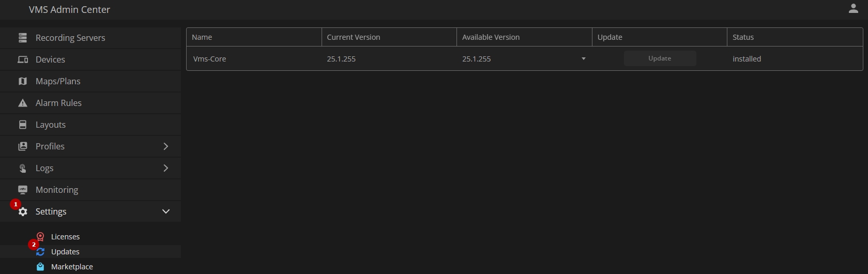This screenshot has width=868, height=274.
Task: Click the Logs icon in sidebar
Action: [23, 168]
